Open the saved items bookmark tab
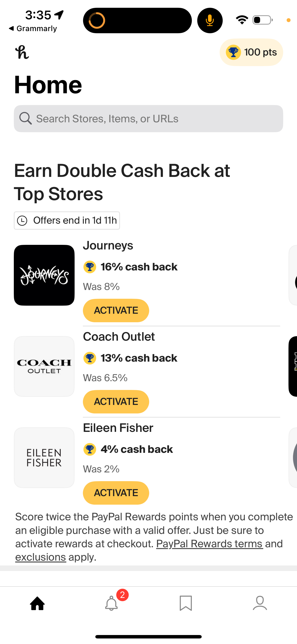The image size is (297, 644). (186, 603)
